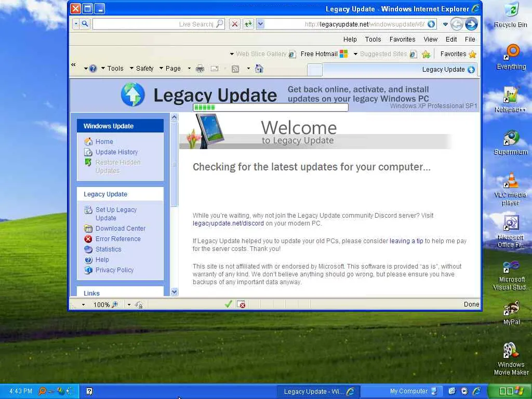Click the Forward navigation arrow button

tap(457, 24)
